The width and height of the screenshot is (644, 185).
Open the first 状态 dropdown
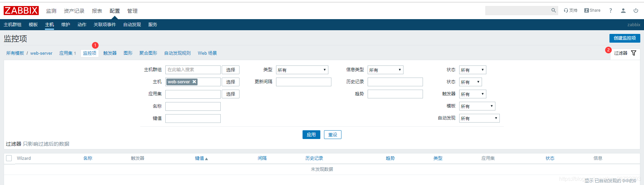[x=473, y=70]
